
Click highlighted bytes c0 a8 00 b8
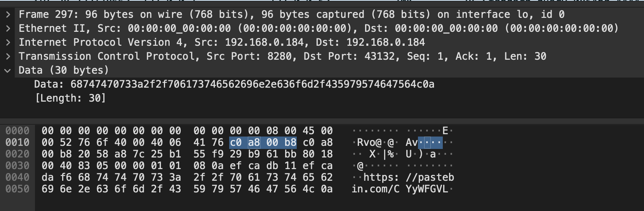click(263, 143)
